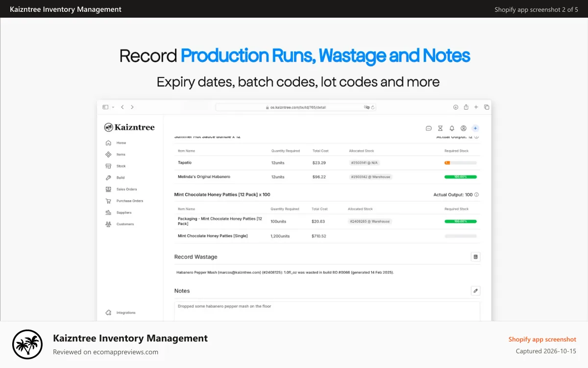Click the #2503142 @ Warehouse stock chip
588x368 pixels.
371,177
